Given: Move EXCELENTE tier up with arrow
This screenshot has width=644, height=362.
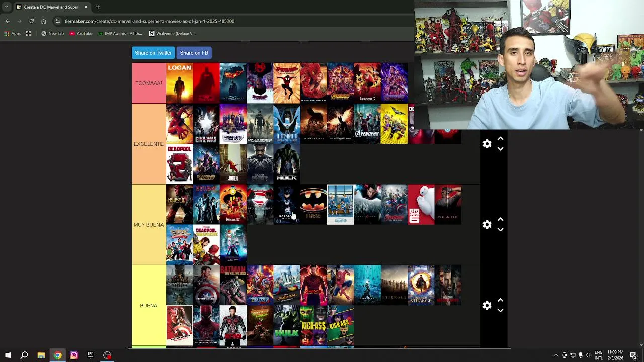Looking at the screenshot, I should point(500,138).
